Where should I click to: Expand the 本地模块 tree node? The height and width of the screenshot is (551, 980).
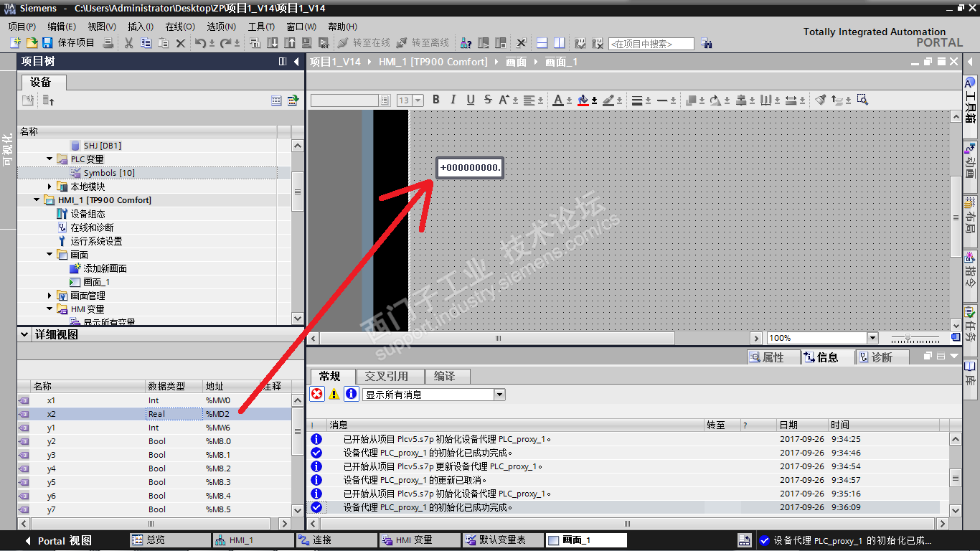pos(50,187)
